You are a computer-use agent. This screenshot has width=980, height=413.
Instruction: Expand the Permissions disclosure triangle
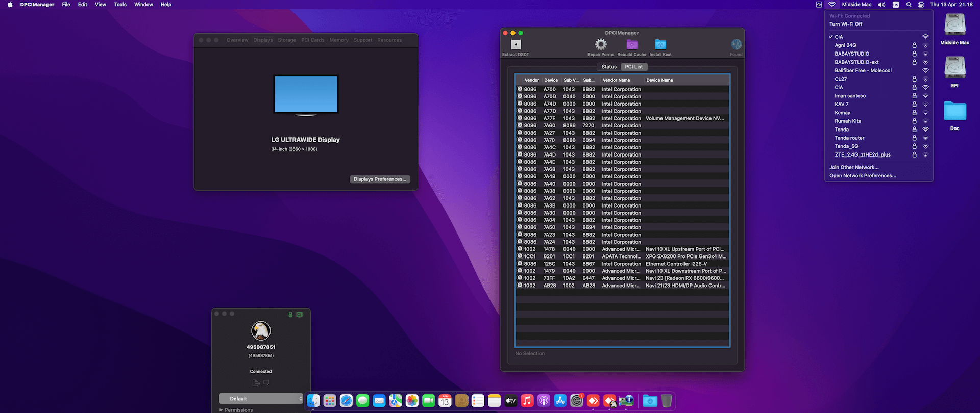[x=222, y=410]
